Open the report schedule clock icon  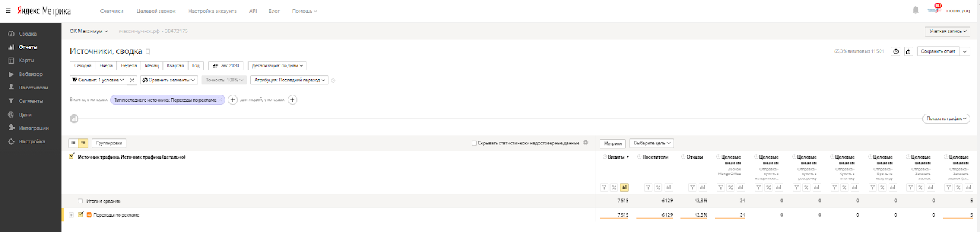point(895,51)
